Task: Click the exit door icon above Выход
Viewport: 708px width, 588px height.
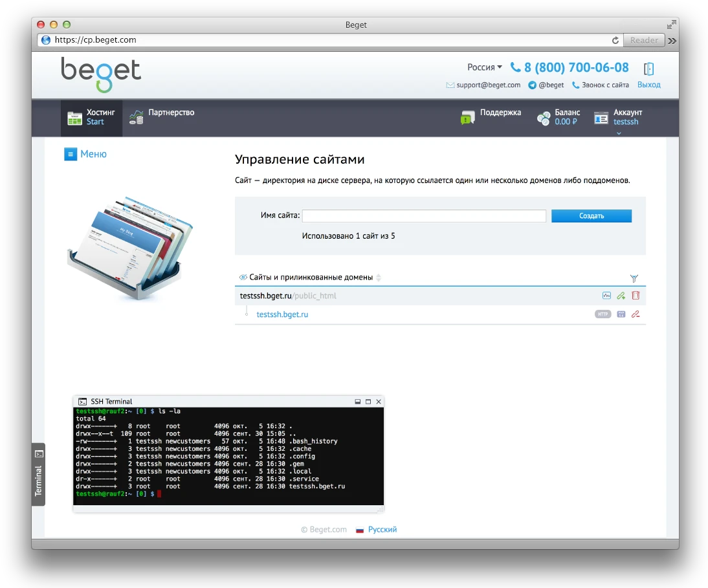Action: [x=649, y=69]
